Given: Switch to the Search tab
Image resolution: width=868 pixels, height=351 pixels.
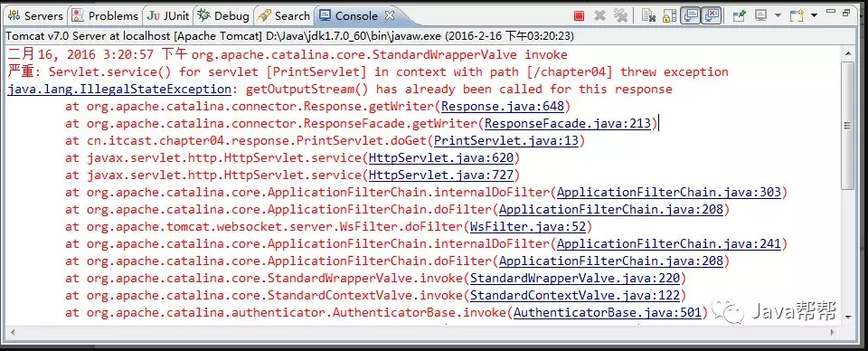Looking at the screenshot, I should click(284, 16).
